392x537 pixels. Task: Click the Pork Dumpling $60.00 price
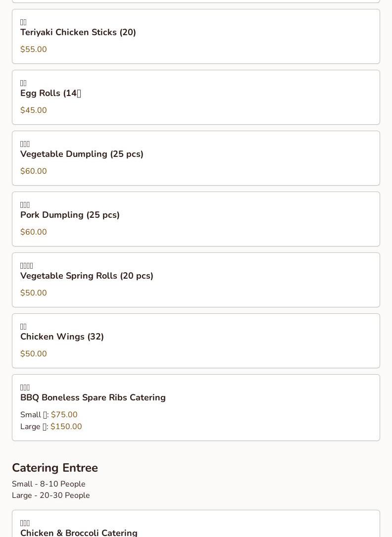(x=34, y=232)
